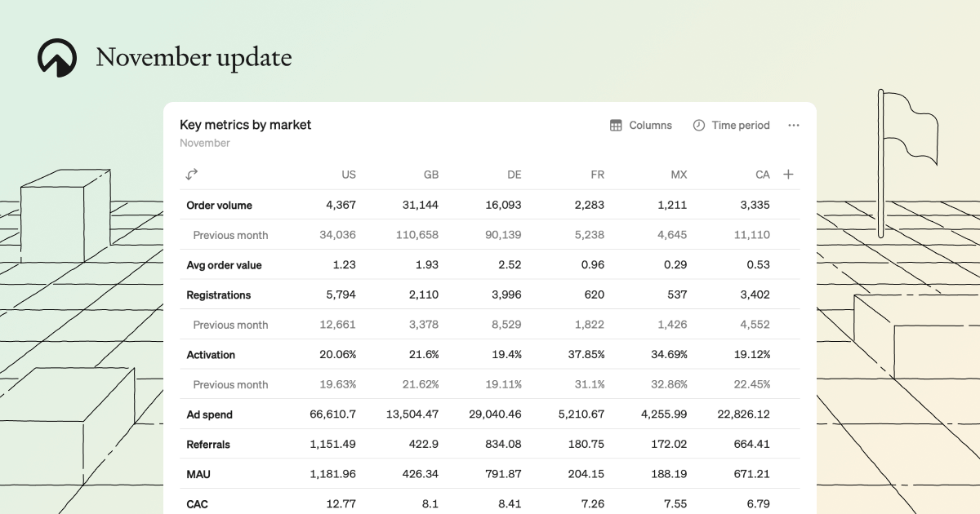Click the mountain logo icon
Screen dimensions: 980x514
point(57,58)
